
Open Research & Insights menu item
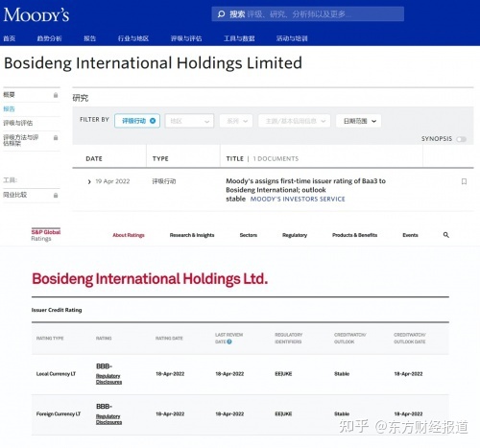pos(192,235)
